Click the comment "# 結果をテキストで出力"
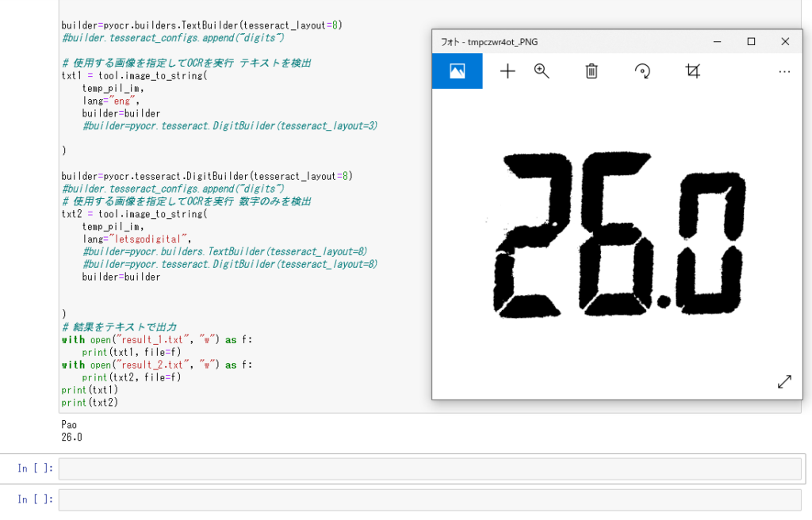812x520 pixels. (x=119, y=327)
